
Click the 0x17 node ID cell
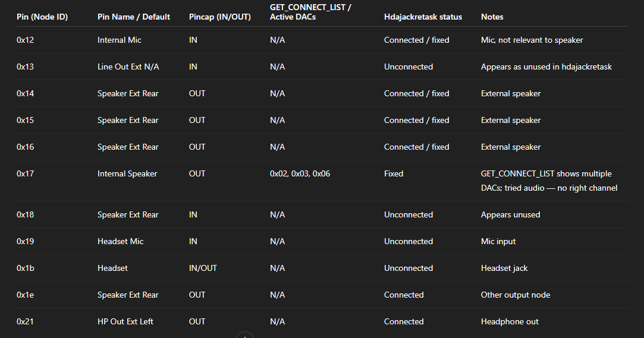point(26,173)
